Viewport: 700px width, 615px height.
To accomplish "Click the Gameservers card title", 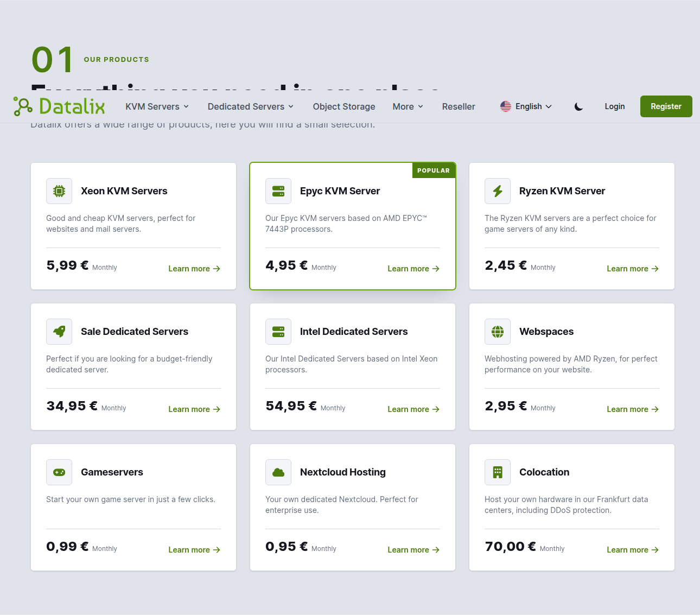I will [x=112, y=472].
